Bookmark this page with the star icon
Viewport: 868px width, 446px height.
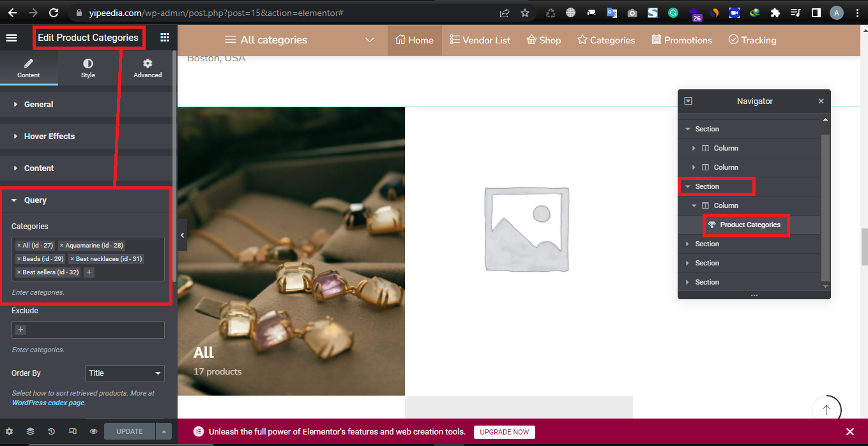click(x=525, y=13)
